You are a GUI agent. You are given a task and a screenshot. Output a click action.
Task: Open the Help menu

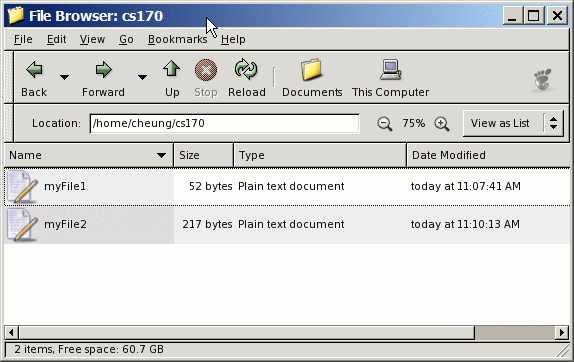click(233, 39)
